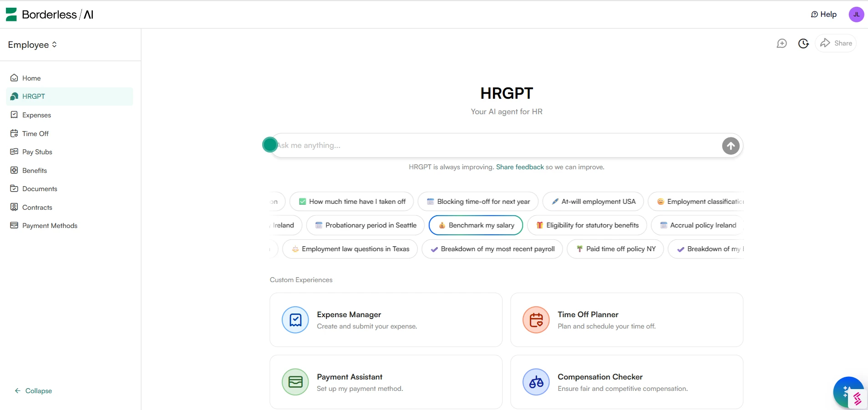Click the Time Off calendar icon in sidebar

point(14,133)
